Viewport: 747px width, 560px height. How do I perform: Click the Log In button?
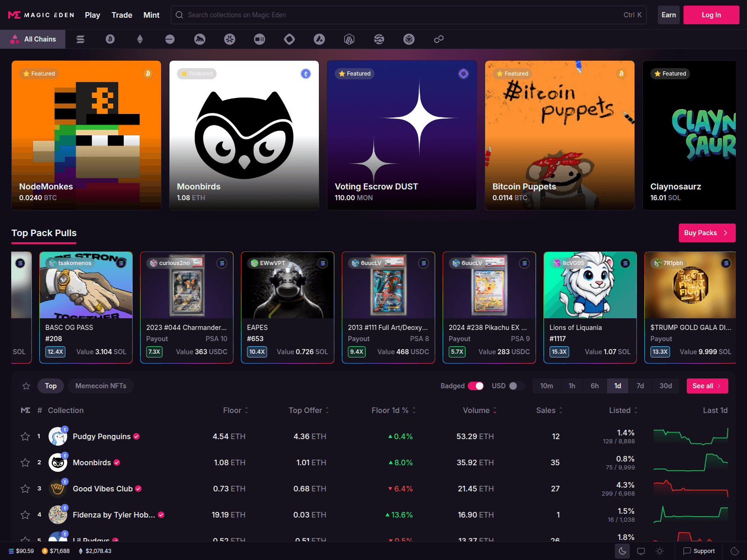click(712, 15)
